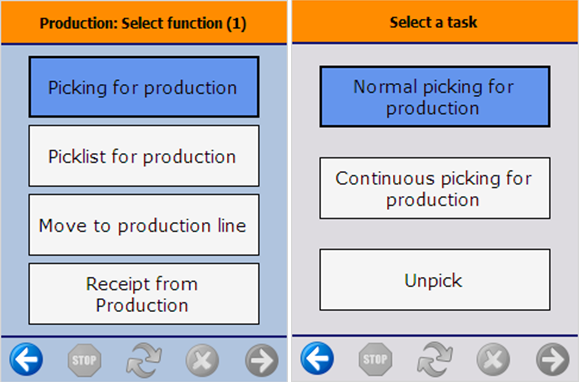Choose Normal picking for production task

(435, 97)
